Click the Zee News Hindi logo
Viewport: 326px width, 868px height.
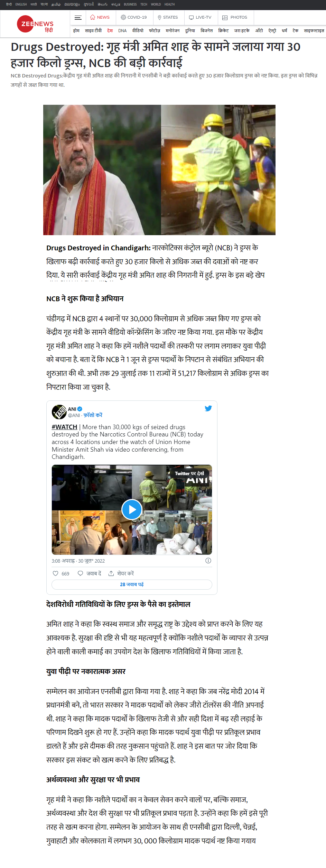pos(35,24)
